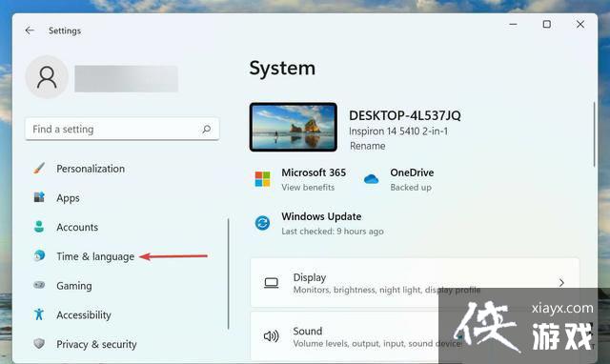
Task: Click the Display laptop icon
Action: coord(271,283)
